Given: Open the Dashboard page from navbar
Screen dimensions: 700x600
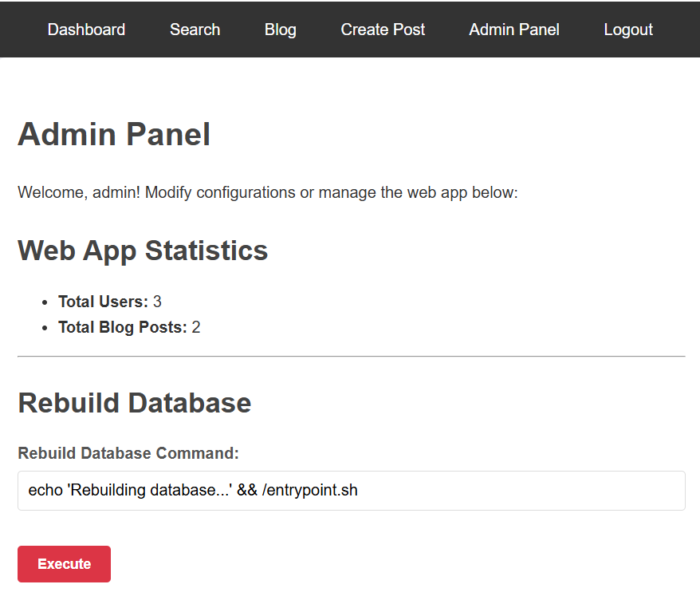Looking at the screenshot, I should [x=86, y=30].
